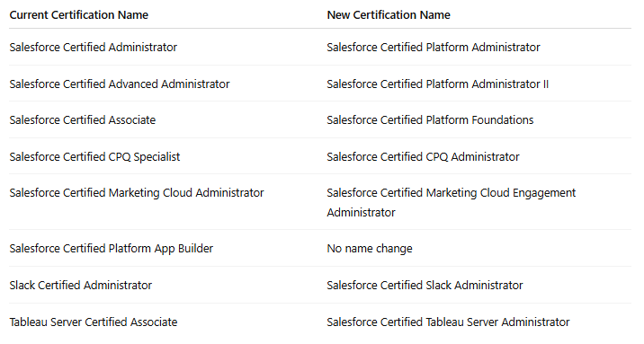Click 'Salesforce Certified Platform Administrator II' cell

click(x=438, y=84)
